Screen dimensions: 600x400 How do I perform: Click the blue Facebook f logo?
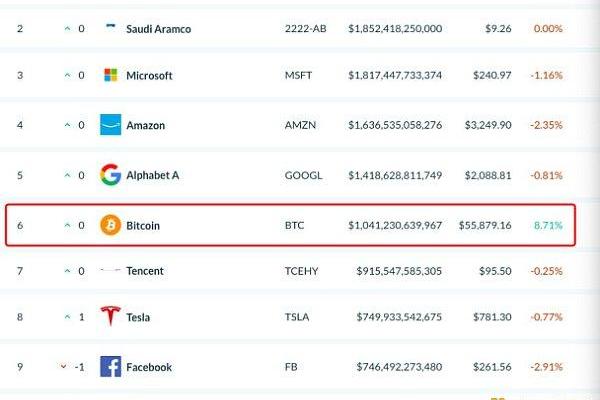[111, 366]
